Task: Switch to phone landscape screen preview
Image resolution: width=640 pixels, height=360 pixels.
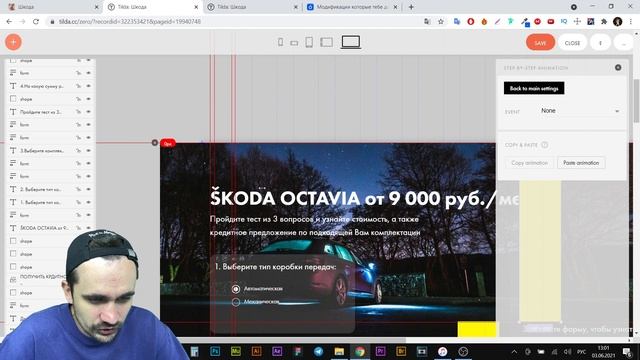Action: pyautogui.click(x=294, y=43)
